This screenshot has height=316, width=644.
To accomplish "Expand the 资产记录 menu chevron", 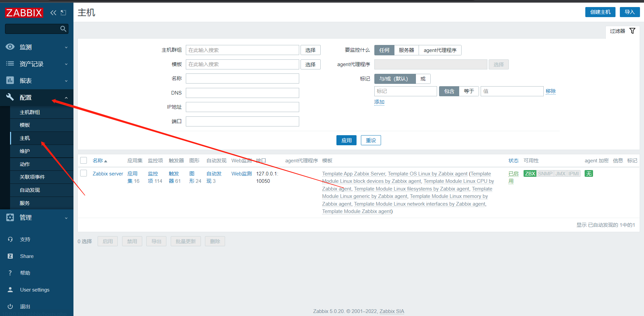I will (66, 64).
